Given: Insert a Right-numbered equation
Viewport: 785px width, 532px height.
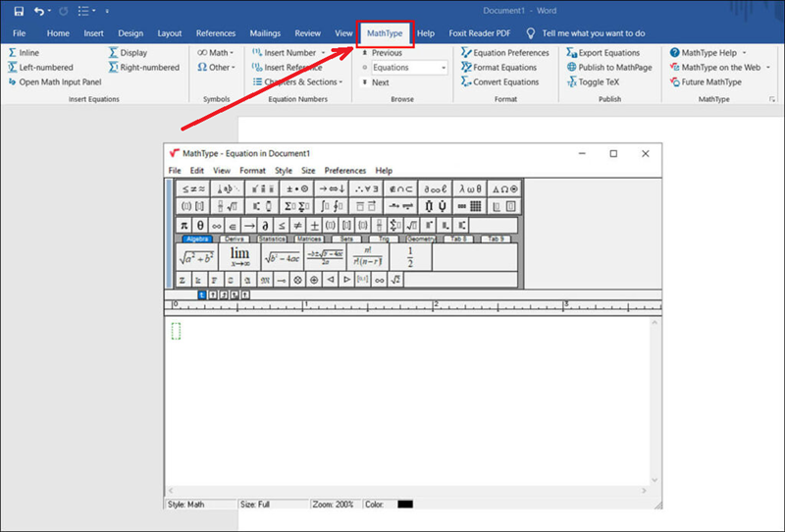Looking at the screenshot, I should point(144,67).
